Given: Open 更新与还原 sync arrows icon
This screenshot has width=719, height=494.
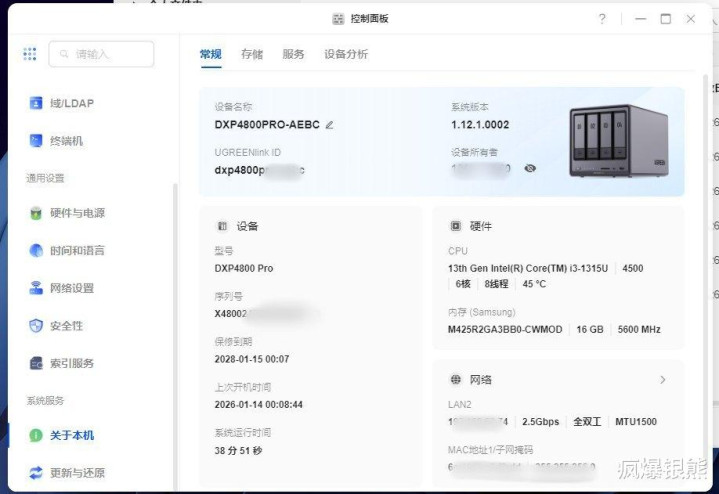Looking at the screenshot, I should pos(36,473).
